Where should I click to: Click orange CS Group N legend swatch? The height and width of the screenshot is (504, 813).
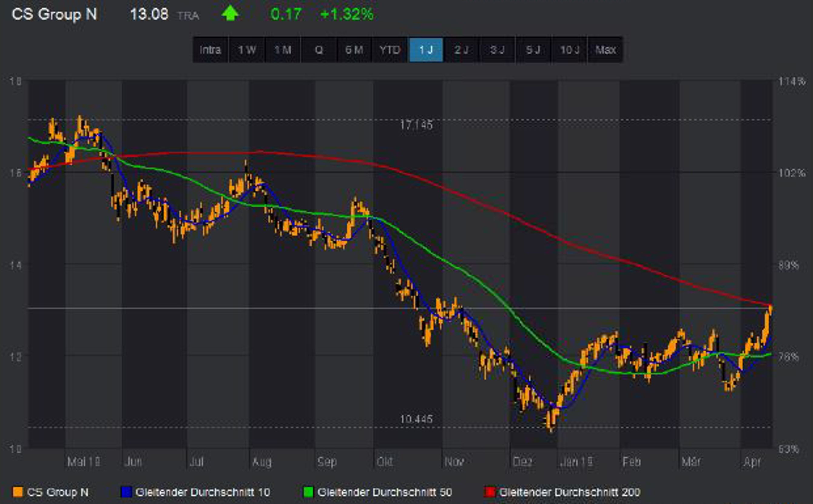click(x=17, y=492)
